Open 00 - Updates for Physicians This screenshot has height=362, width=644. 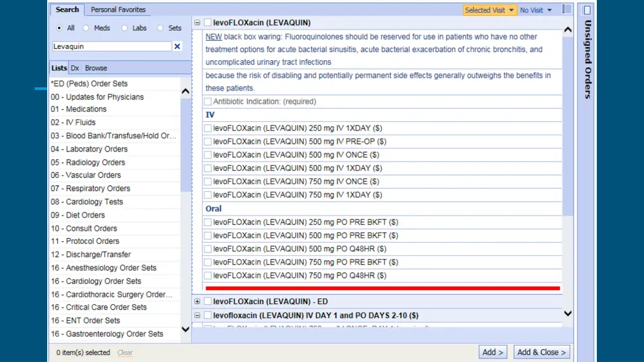97,97
